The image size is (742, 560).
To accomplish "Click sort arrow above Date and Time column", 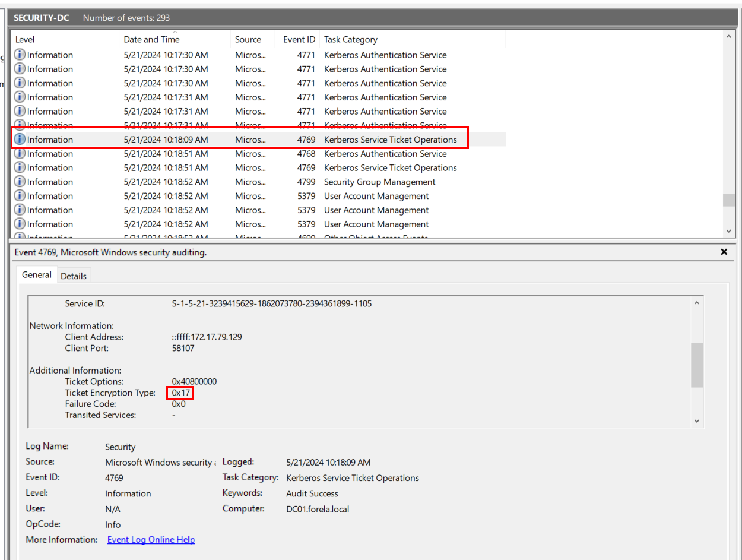I will [175, 32].
